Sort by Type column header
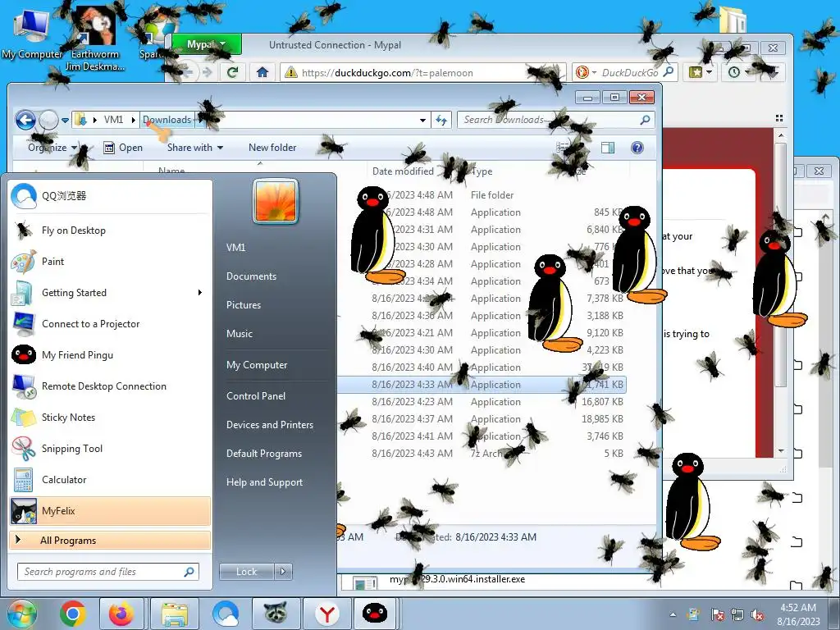Viewport: 840px width, 630px height. [482, 171]
